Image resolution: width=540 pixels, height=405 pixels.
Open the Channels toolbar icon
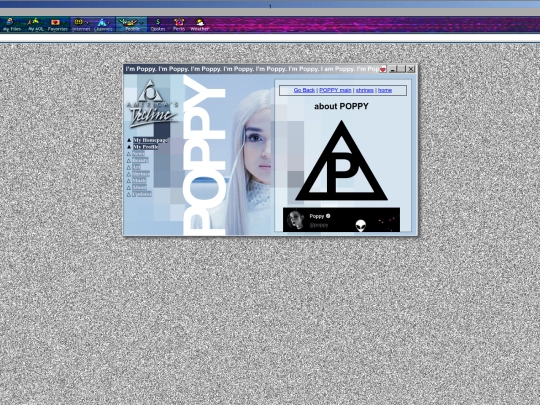[102, 22]
